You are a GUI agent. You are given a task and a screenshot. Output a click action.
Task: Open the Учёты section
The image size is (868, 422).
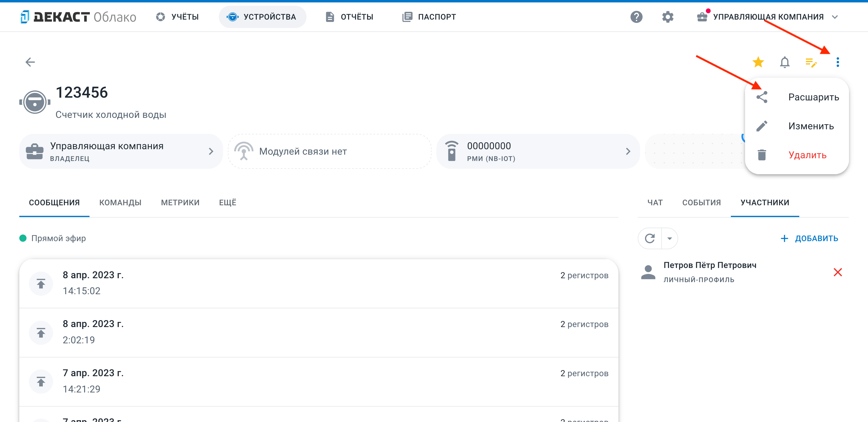[x=177, y=17]
